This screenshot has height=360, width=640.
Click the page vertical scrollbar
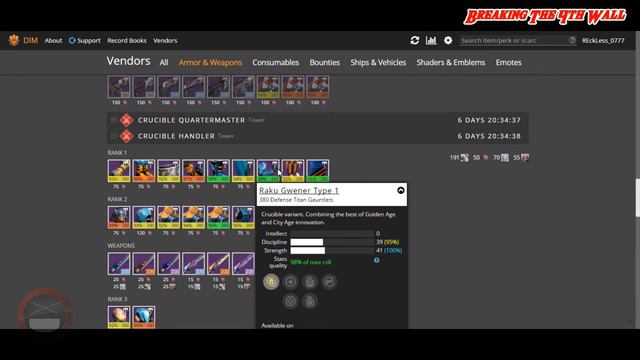point(638,198)
